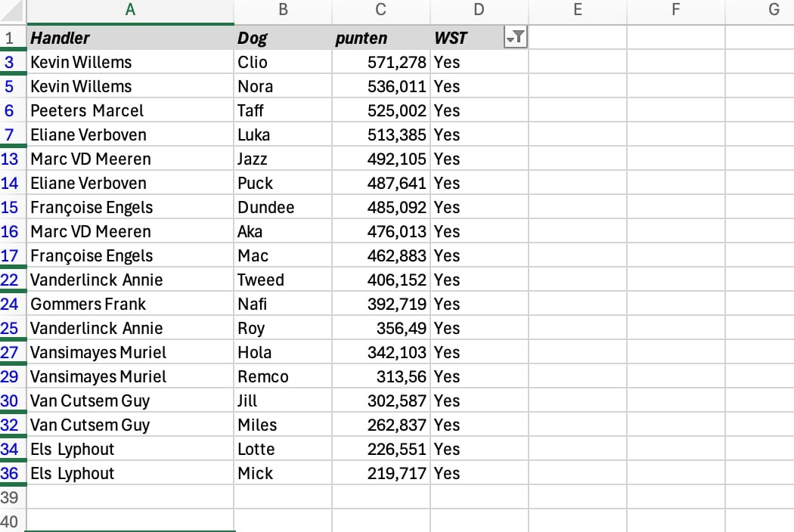
Task: Click the select-all corner triangle
Action: click(x=14, y=11)
